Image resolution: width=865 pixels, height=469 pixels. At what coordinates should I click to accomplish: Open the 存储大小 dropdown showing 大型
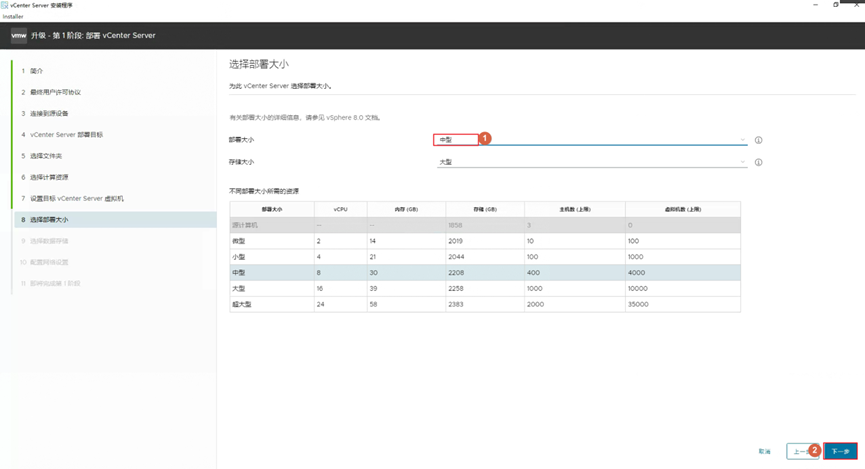(x=592, y=162)
